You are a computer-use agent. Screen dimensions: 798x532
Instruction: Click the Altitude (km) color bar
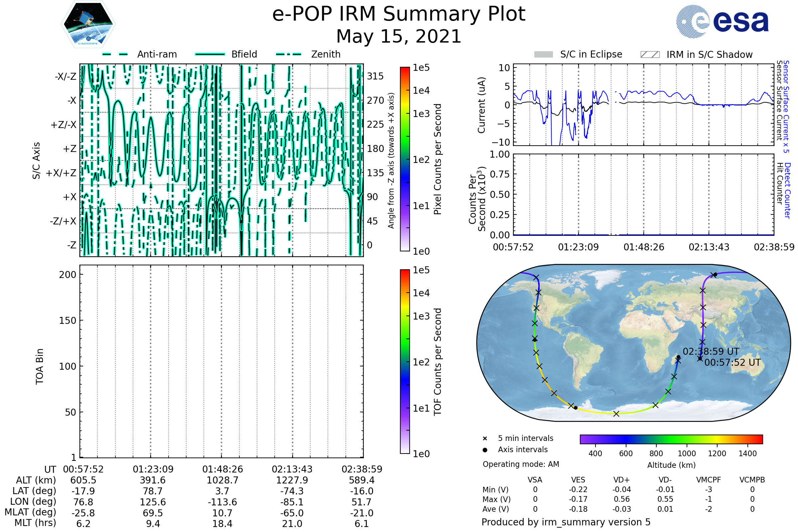(x=671, y=439)
